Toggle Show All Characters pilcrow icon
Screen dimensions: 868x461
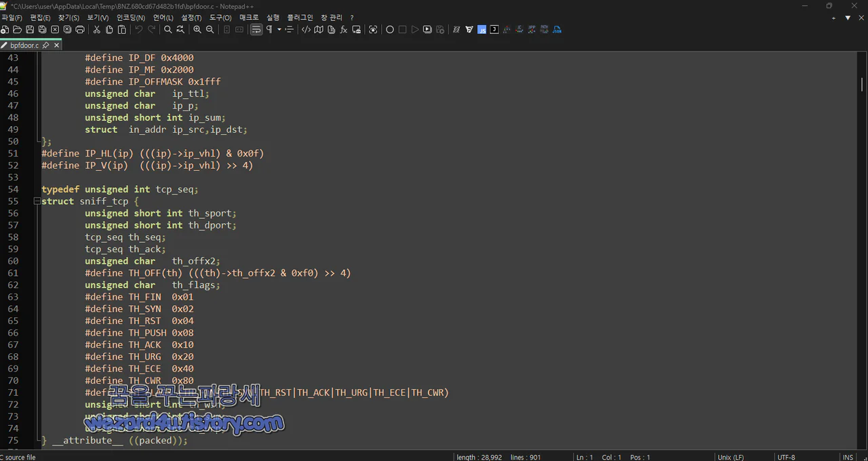click(x=269, y=30)
